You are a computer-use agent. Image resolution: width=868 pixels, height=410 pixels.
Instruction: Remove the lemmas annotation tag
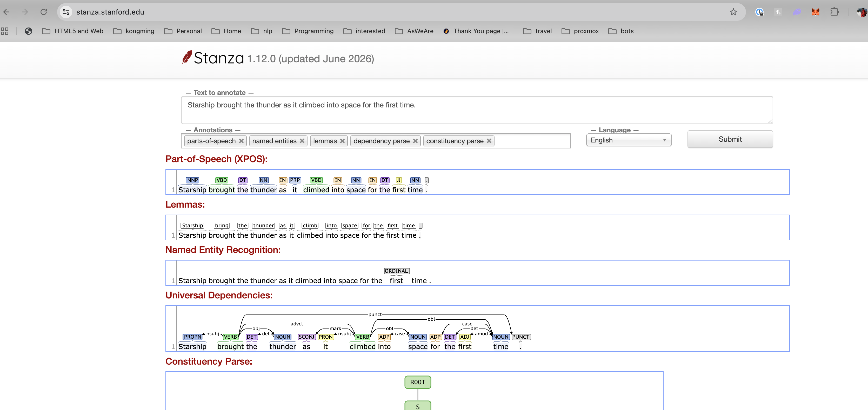pos(342,141)
